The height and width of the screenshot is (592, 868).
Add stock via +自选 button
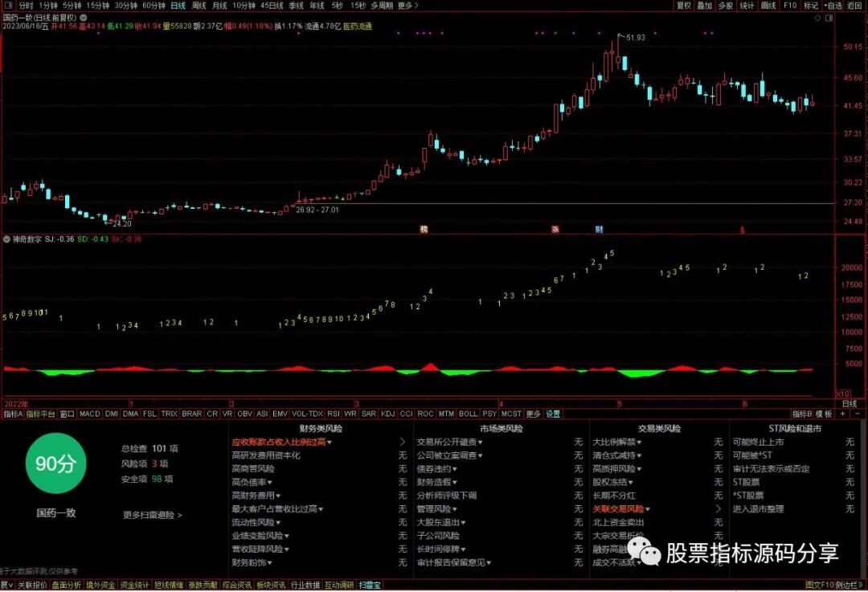tap(833, 6)
